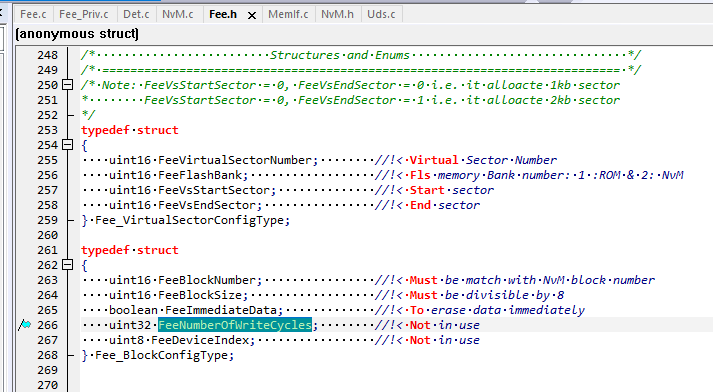Collapse the comment block at line 250
Screen dimensions: 713x392
point(68,85)
